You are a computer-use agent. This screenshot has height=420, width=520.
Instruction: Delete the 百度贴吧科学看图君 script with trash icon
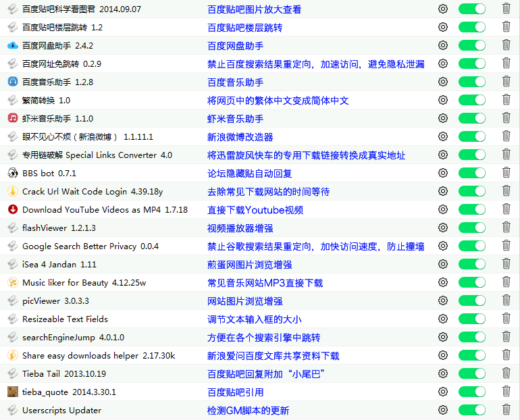coord(506,8)
